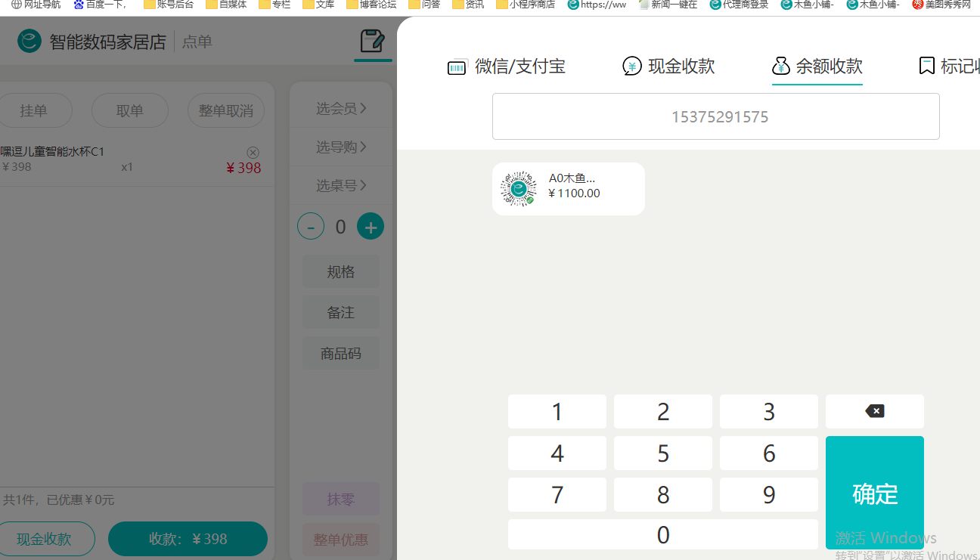Tap keypad digit 9
980x560 pixels.
769,494
